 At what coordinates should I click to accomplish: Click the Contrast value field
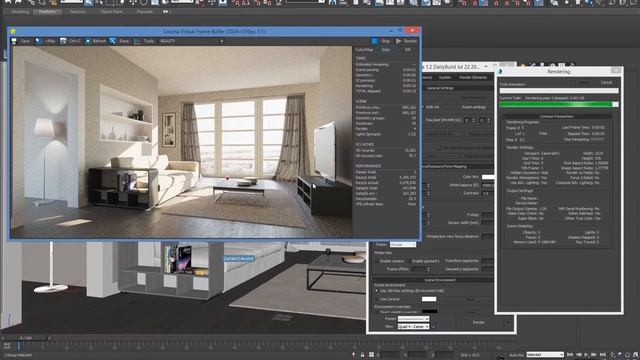click(x=487, y=193)
